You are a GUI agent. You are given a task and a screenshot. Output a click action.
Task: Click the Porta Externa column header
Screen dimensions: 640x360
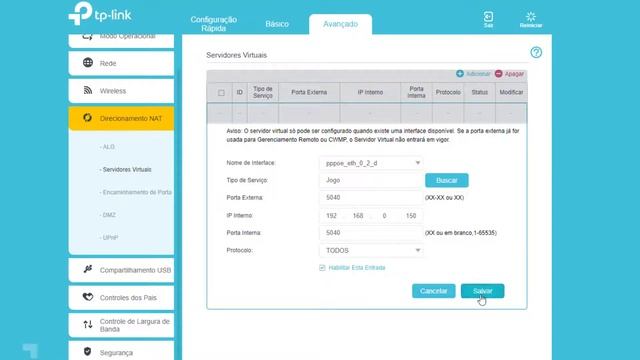coord(309,92)
